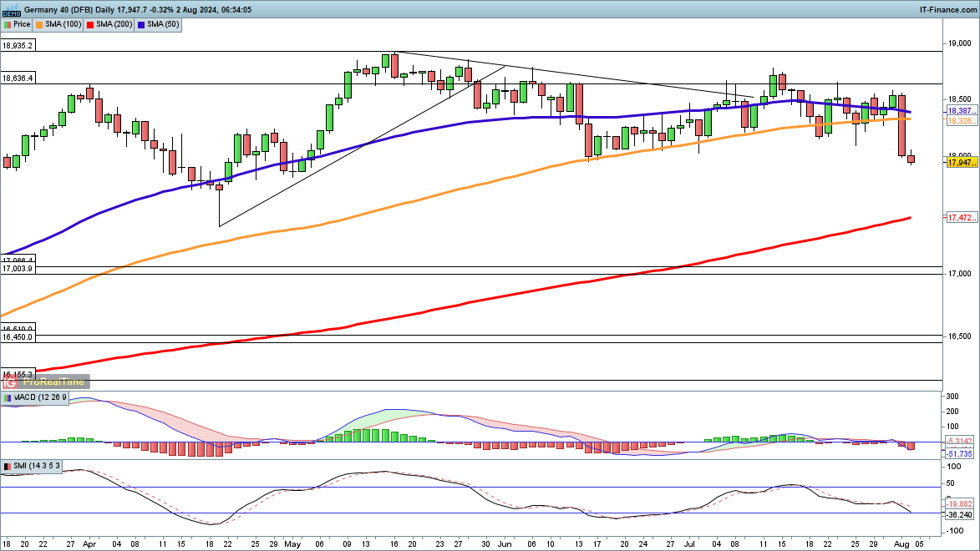This screenshot has height=551, width=980.
Task: Click the MACD indicator color bars icon
Action: [8, 398]
